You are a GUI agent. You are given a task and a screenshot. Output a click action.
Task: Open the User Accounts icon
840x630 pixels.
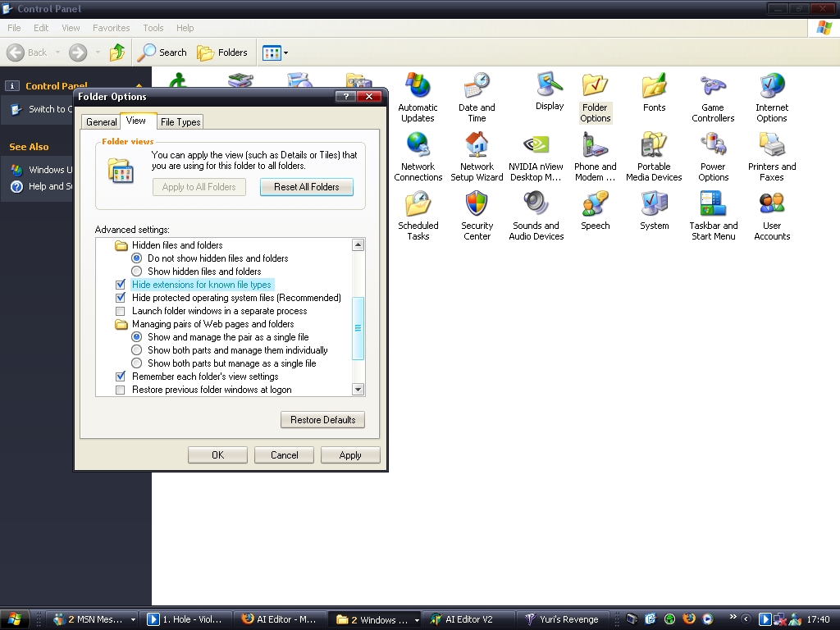click(772, 205)
